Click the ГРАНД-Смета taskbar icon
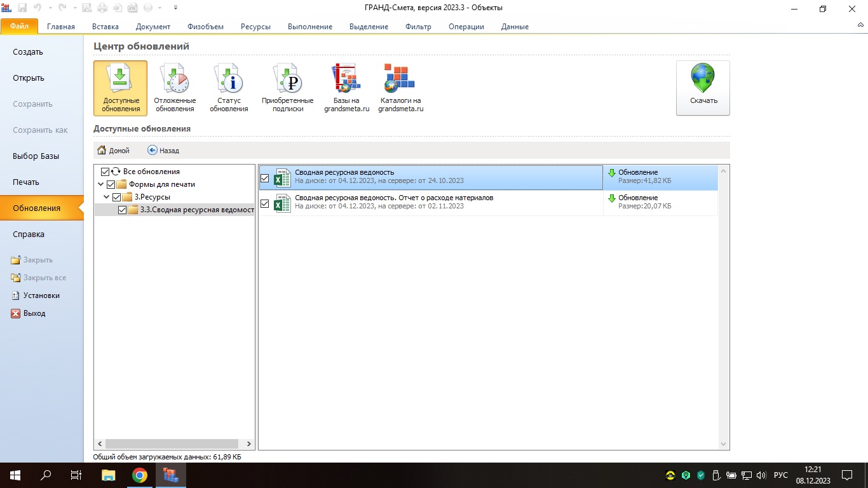 click(170, 475)
